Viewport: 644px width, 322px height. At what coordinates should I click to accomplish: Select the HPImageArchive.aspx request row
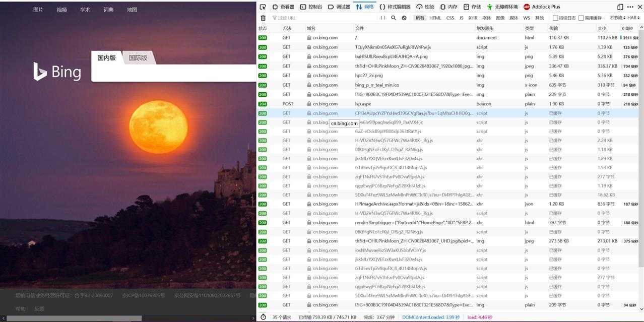click(448, 204)
